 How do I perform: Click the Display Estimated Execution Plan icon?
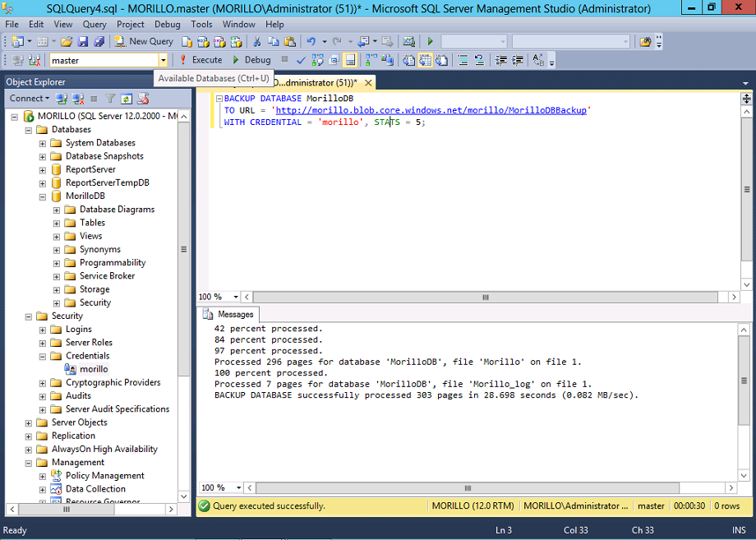point(317,60)
